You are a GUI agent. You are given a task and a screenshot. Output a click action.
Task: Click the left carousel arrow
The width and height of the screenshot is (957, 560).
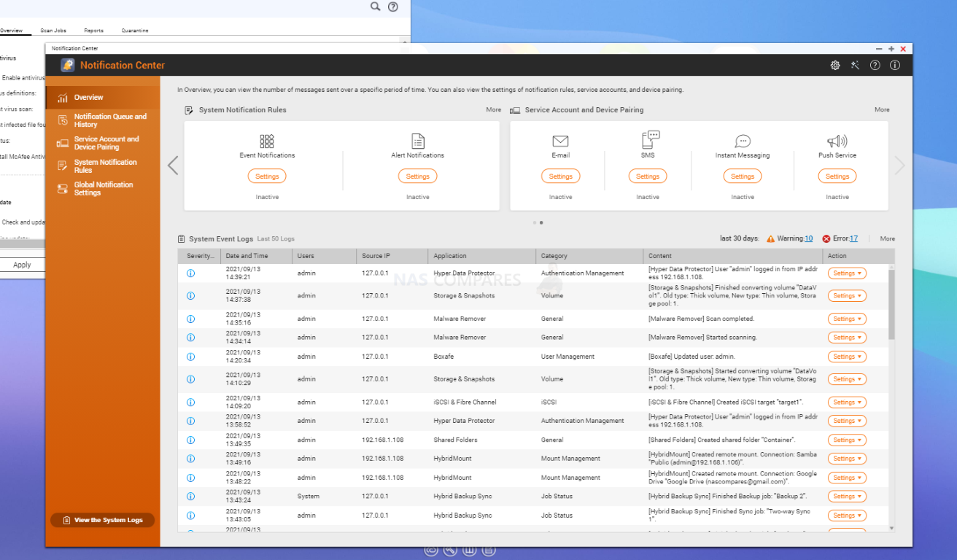tap(173, 166)
